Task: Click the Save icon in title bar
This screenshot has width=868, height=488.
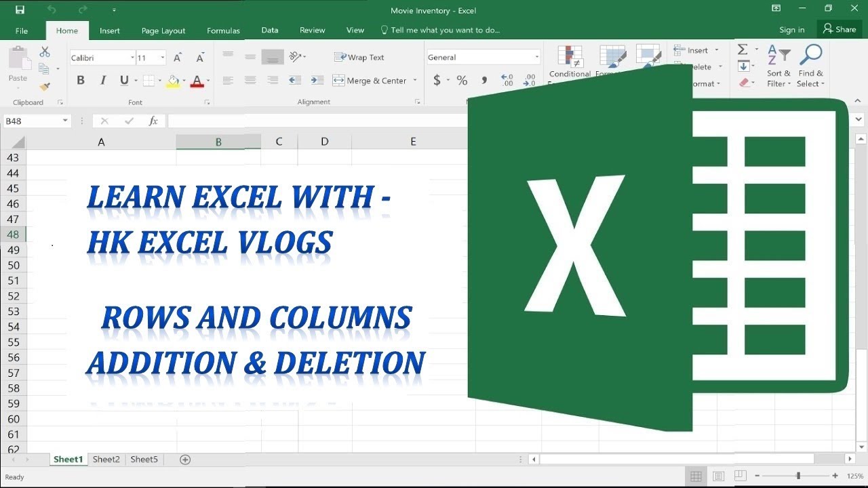Action: [x=20, y=10]
